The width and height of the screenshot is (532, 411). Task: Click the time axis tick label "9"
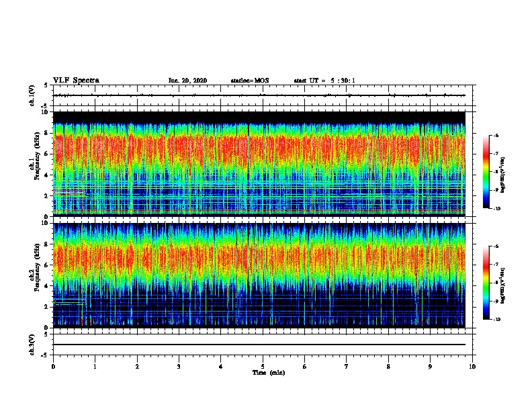[x=430, y=366]
